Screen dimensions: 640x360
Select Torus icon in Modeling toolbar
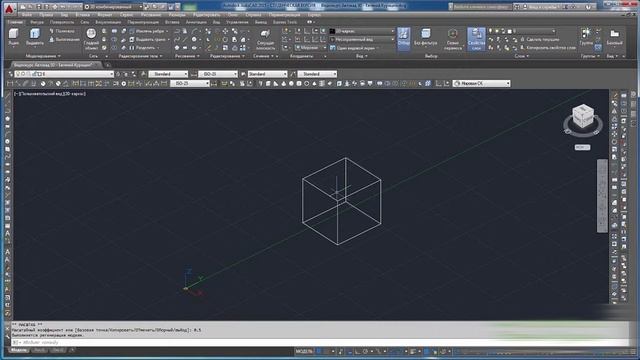[x=307, y=83]
